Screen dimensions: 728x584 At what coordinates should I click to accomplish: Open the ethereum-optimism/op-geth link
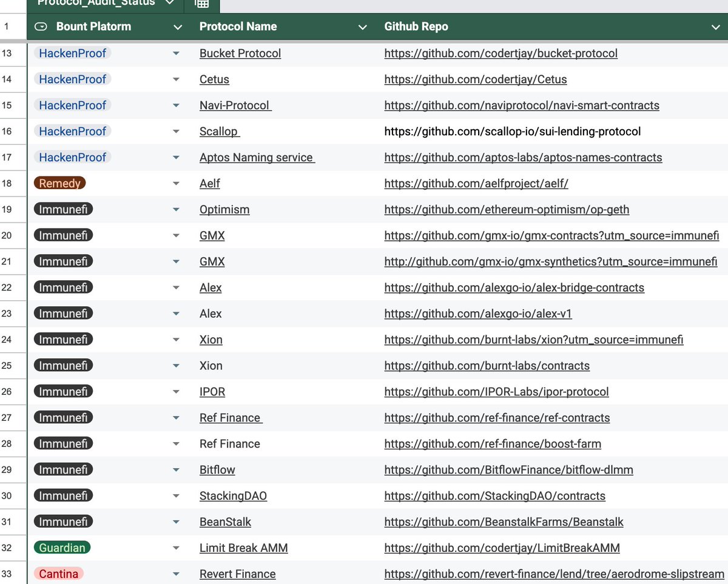click(x=507, y=210)
